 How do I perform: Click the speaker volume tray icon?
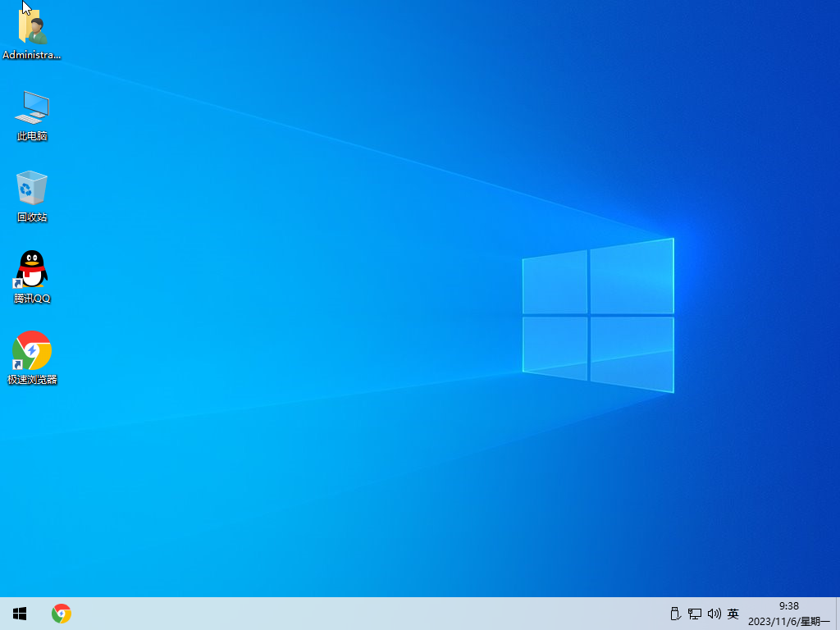(714, 614)
